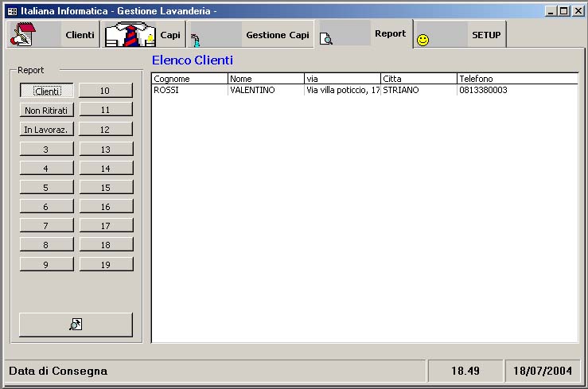Viewport: 588px width, 389px height.
Task: Run the Non Ritirati report
Action: tap(46, 111)
